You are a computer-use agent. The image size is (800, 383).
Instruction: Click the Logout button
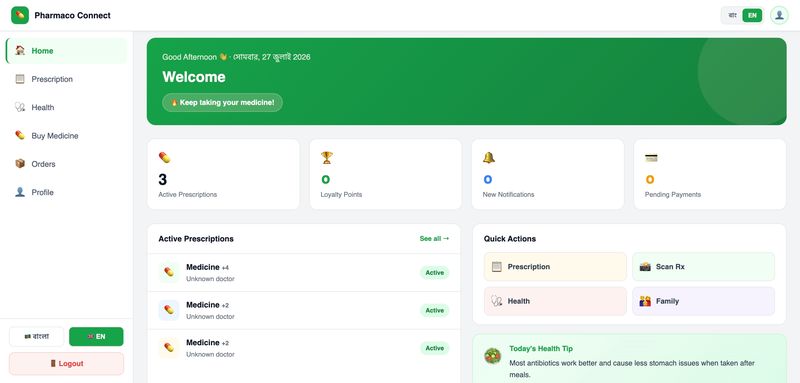66,364
